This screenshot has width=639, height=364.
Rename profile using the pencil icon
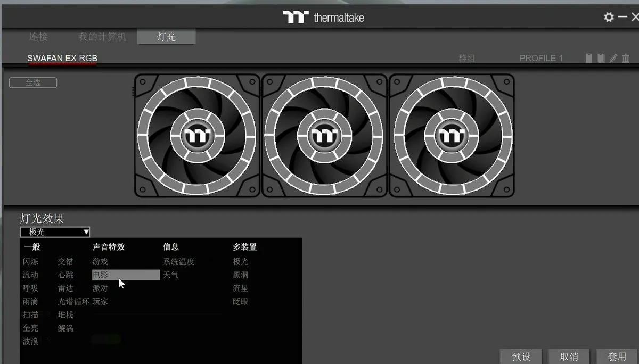(x=614, y=58)
